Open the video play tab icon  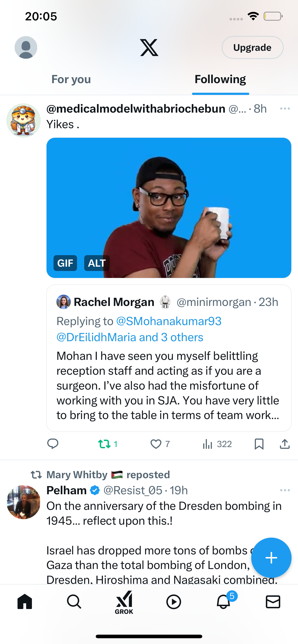pyautogui.click(x=173, y=602)
